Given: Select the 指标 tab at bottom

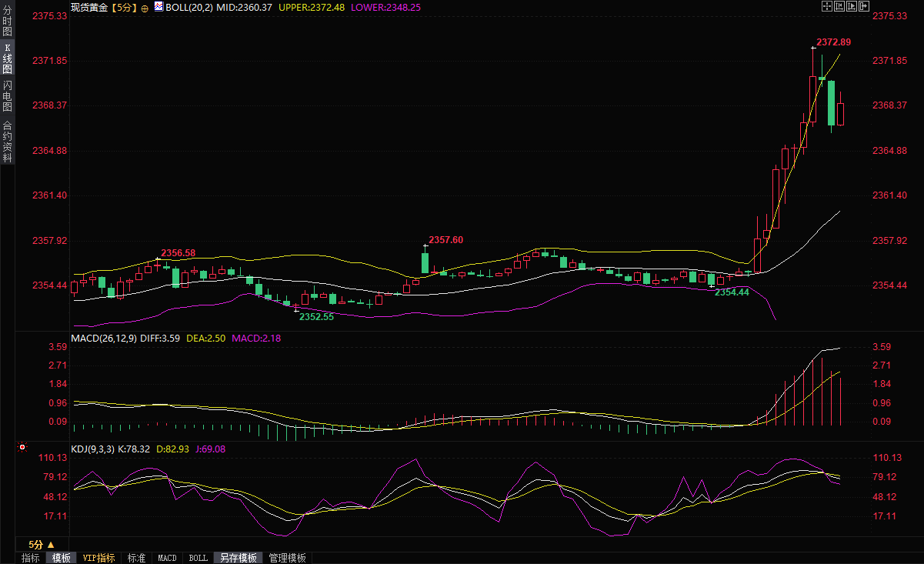Looking at the screenshot, I should pyautogui.click(x=31, y=558).
